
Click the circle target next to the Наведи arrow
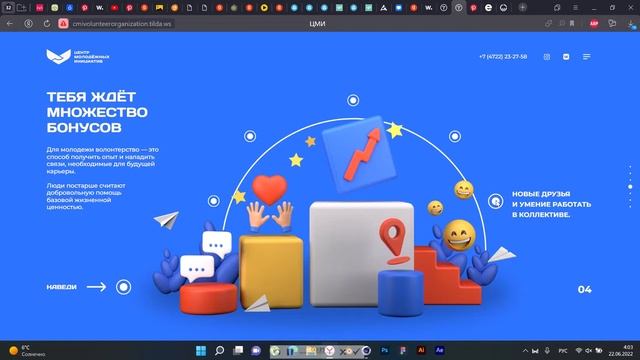pyautogui.click(x=123, y=287)
